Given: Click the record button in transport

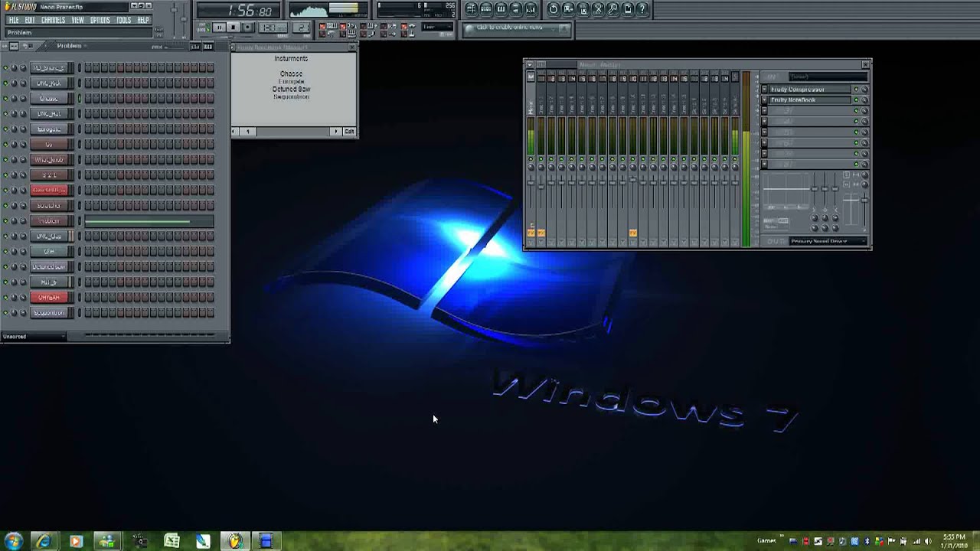Looking at the screenshot, I should point(247,28).
